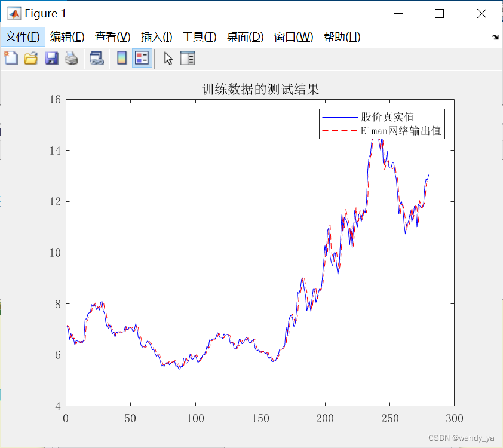The image size is (503, 448).
Task: Close the Figure 1 window
Action: [x=481, y=14]
